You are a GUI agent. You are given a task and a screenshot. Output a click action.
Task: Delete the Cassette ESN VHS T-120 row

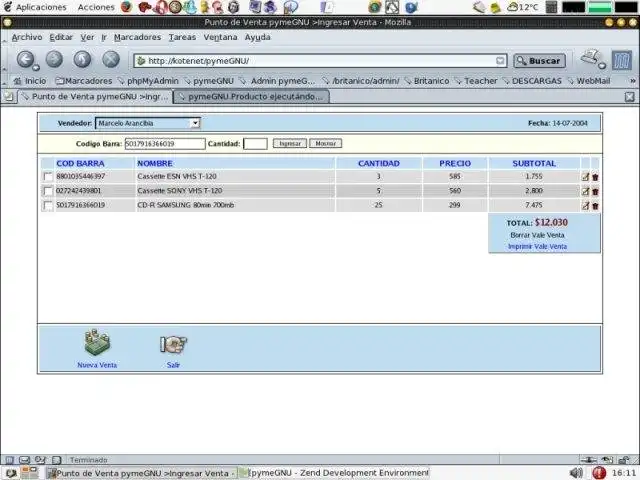tap(595, 177)
